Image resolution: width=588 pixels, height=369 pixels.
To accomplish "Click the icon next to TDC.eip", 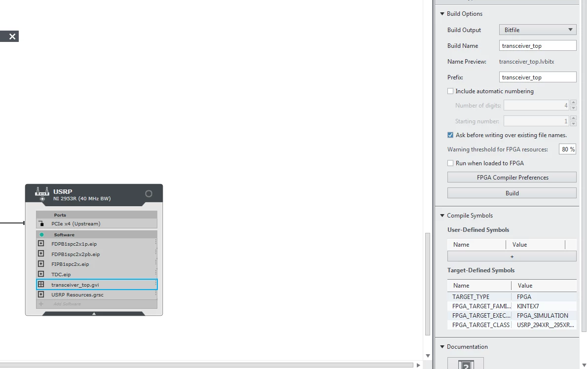I will (x=41, y=274).
